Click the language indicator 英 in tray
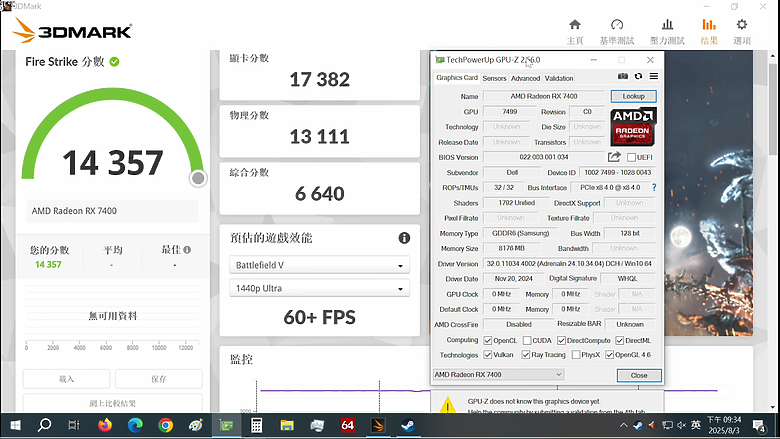 696,425
